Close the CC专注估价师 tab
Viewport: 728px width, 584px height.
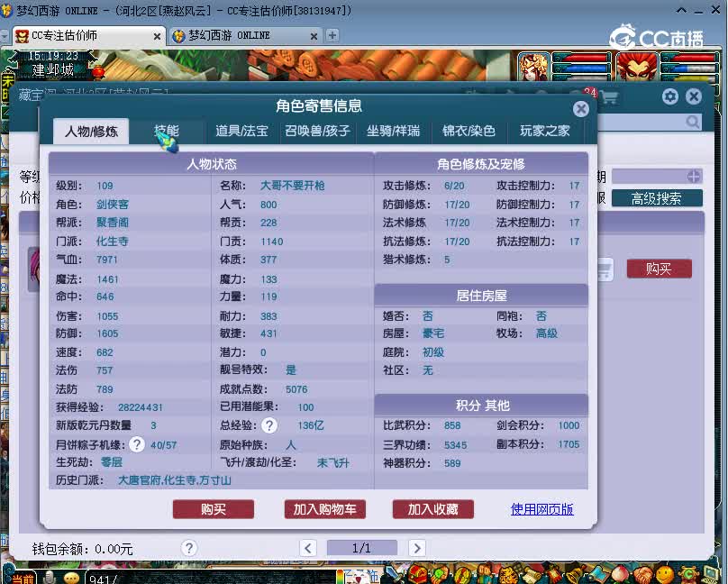coord(157,36)
